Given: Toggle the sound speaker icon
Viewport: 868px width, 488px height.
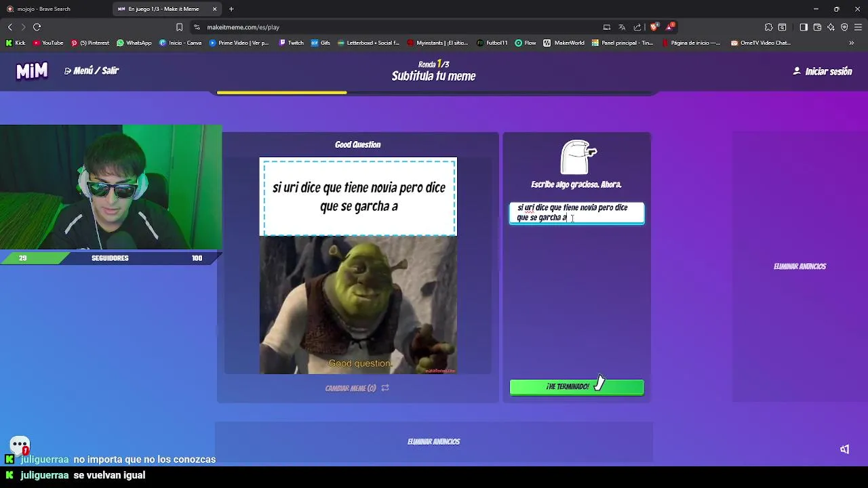Looking at the screenshot, I should pos(844,449).
